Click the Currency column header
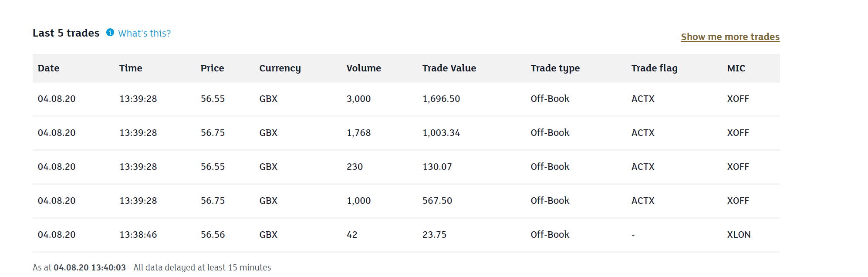The width and height of the screenshot is (868, 277). (x=280, y=68)
